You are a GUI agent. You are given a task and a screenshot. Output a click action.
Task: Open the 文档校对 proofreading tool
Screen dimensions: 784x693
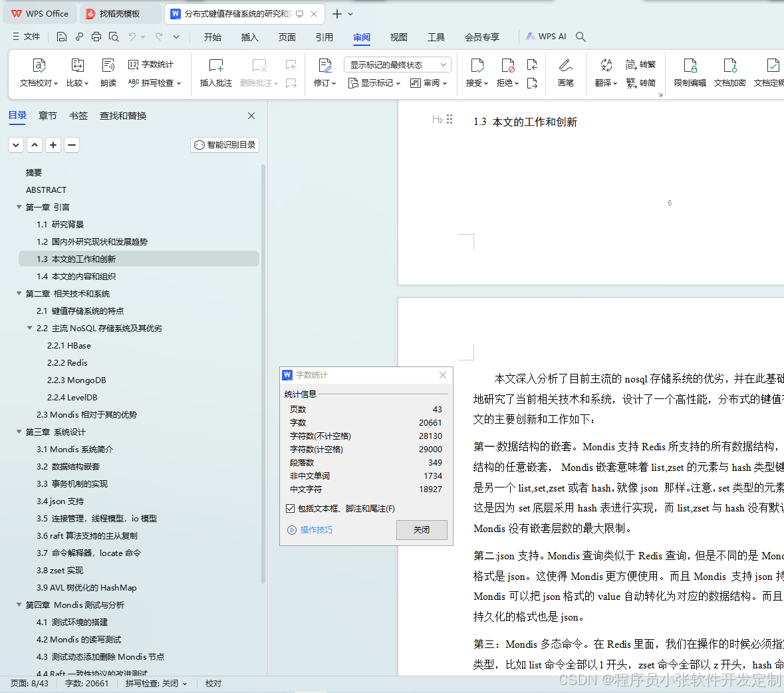(39, 72)
